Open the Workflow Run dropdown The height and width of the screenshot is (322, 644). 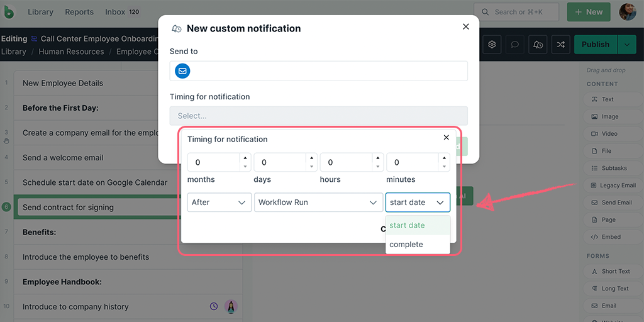coord(318,203)
